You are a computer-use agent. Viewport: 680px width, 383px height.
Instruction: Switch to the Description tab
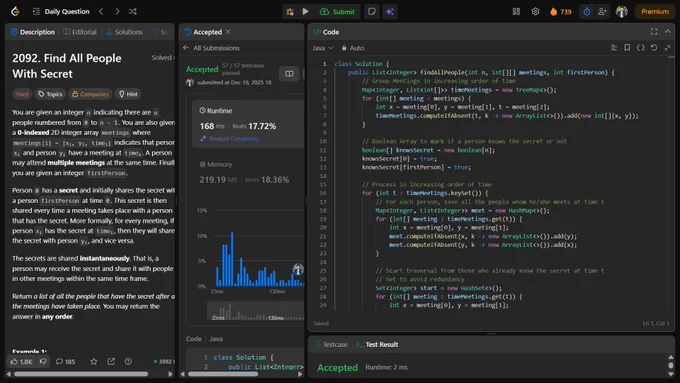click(x=33, y=32)
